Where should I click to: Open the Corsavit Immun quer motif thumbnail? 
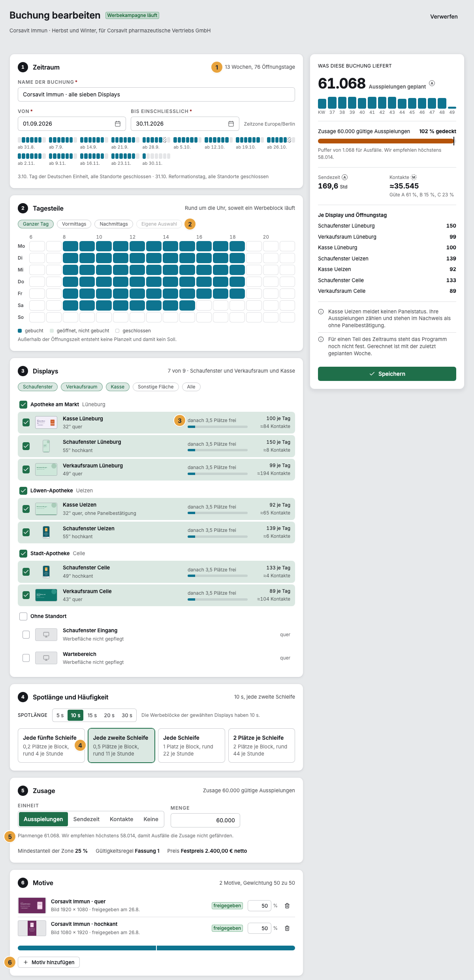click(32, 906)
